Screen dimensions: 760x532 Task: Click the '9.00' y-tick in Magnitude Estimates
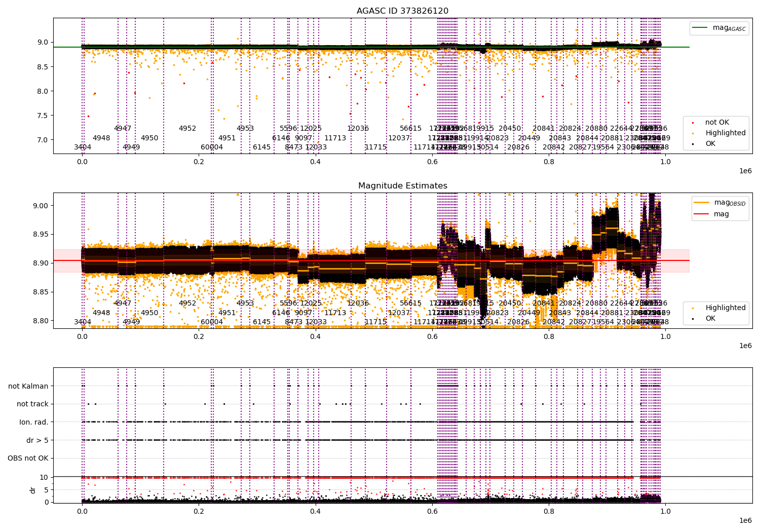(41, 206)
